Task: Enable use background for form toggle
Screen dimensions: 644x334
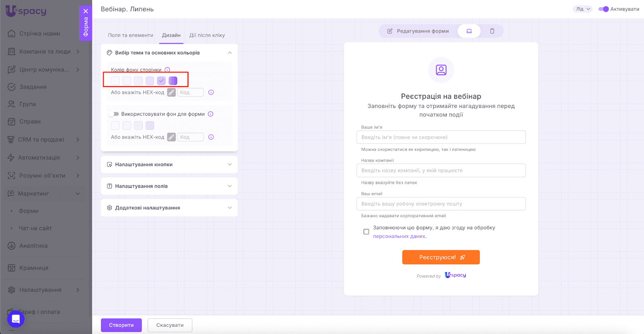Action: [x=114, y=114]
